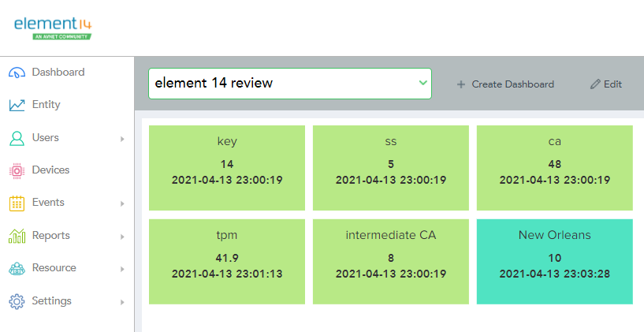This screenshot has height=332, width=644.
Task: Click the value 41.9 in tpm widget
Action: coord(227,258)
